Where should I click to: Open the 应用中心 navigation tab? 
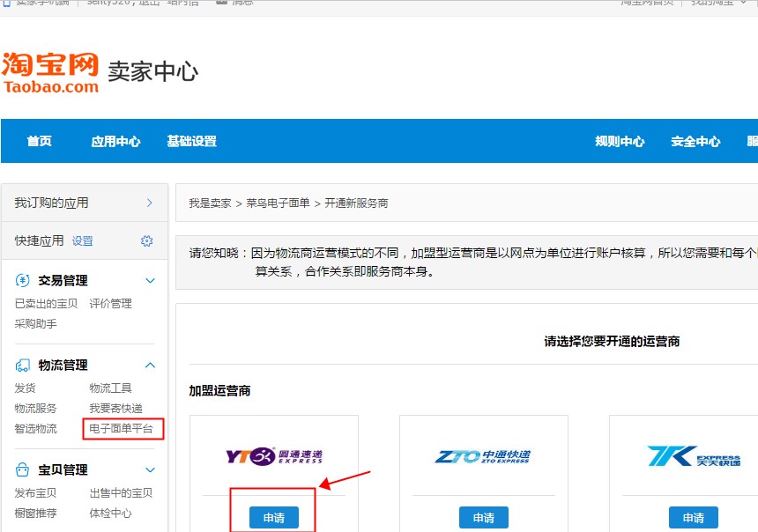(x=116, y=141)
